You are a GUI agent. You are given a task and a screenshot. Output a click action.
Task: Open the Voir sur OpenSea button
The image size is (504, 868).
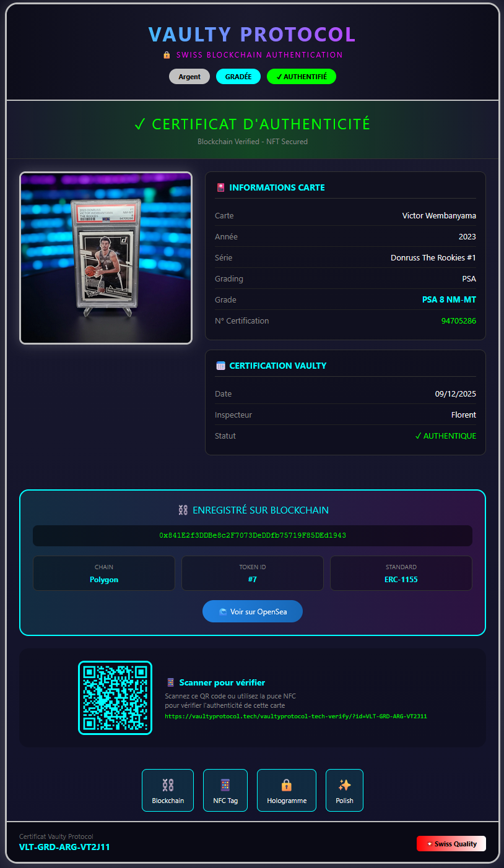(253, 611)
